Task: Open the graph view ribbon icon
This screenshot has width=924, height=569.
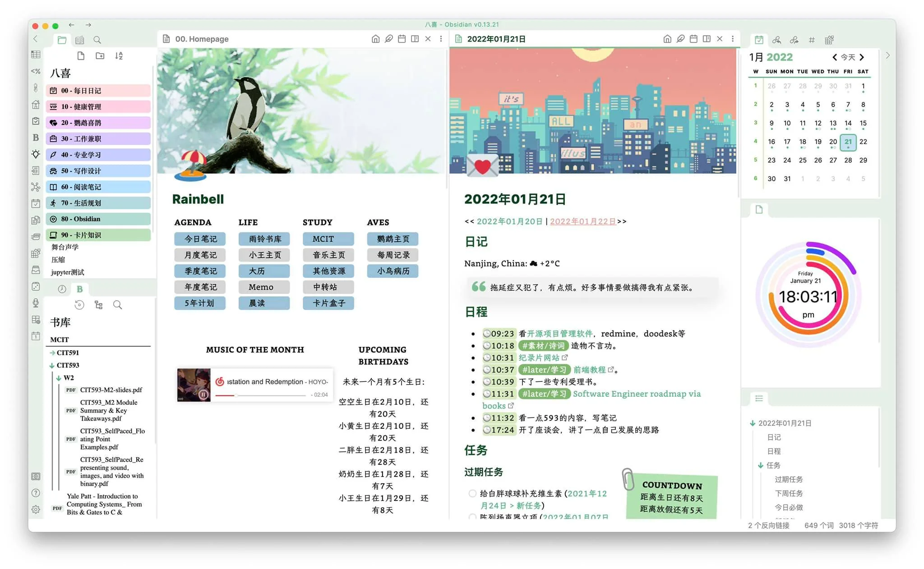Action: (36, 187)
